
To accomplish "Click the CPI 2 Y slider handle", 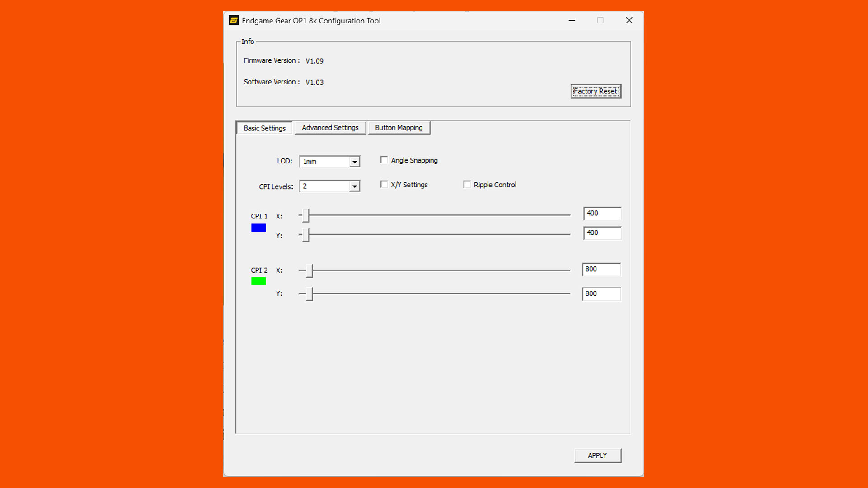I will click(310, 294).
